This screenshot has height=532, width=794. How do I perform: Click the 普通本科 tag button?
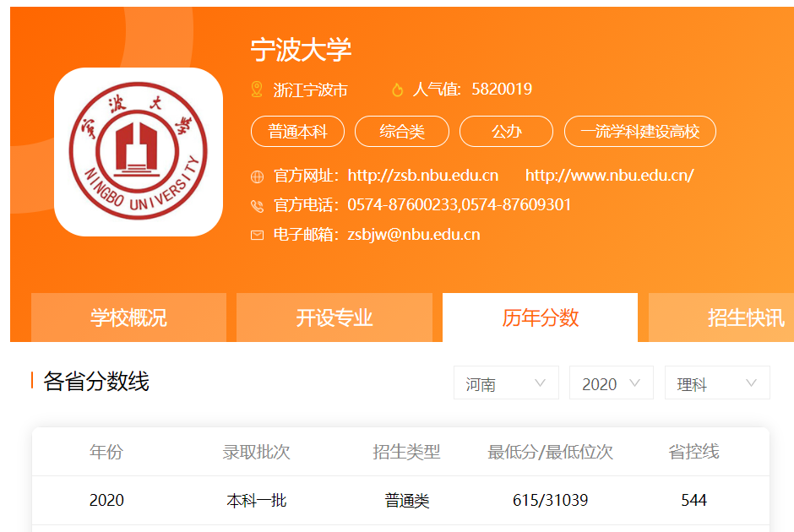[296, 132]
